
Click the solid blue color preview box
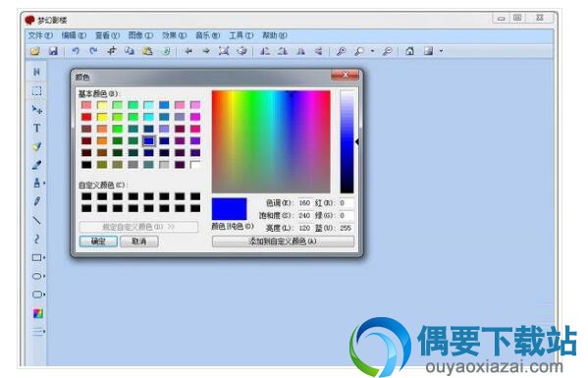229,209
